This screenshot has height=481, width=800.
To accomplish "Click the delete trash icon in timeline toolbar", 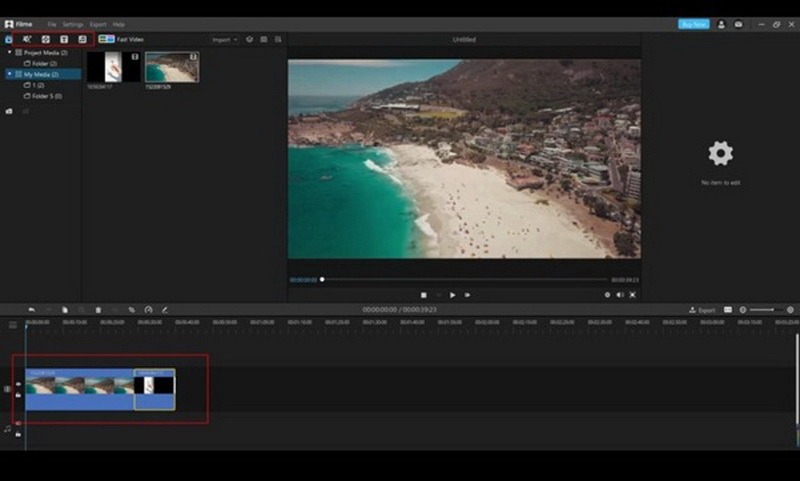I will tap(98, 310).
